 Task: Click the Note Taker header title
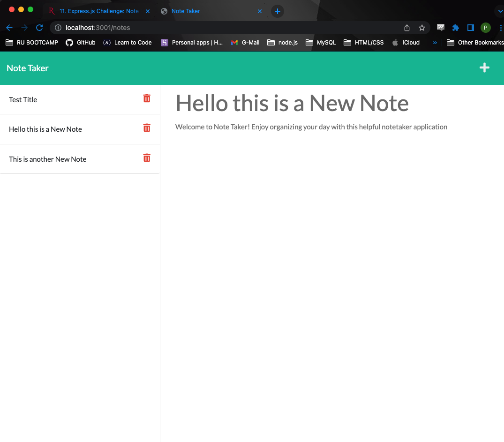coord(28,68)
